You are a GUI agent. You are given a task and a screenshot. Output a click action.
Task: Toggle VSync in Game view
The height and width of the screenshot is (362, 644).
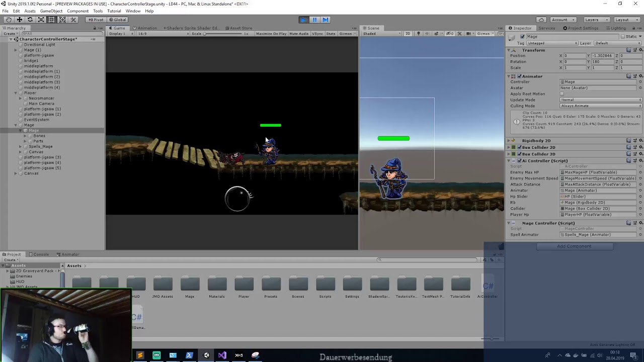tap(317, 34)
